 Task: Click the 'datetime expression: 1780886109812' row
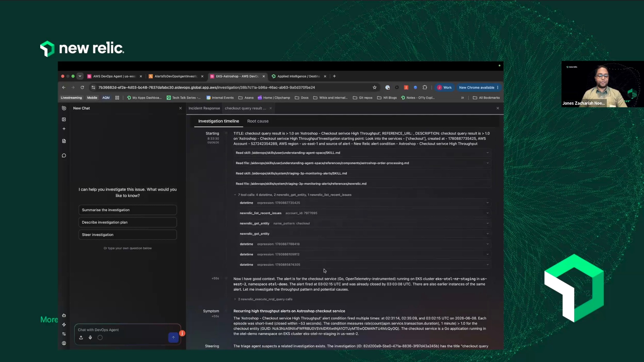coord(365,254)
